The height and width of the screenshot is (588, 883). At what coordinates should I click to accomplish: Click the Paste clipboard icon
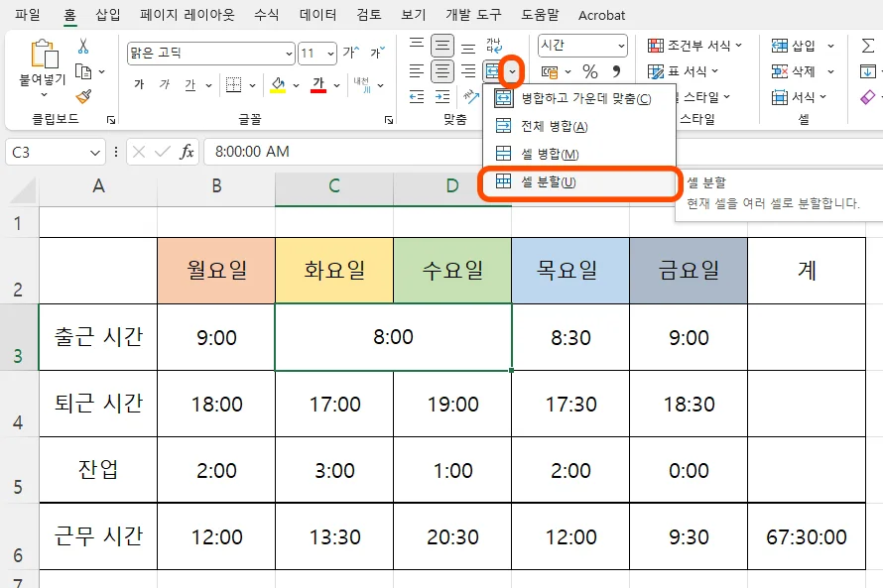44,55
